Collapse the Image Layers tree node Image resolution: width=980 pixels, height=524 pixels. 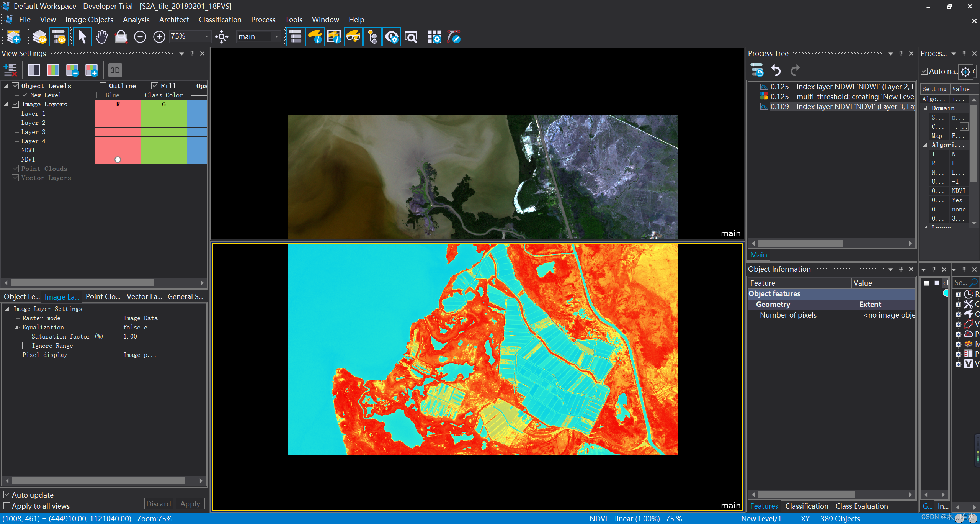(6, 104)
